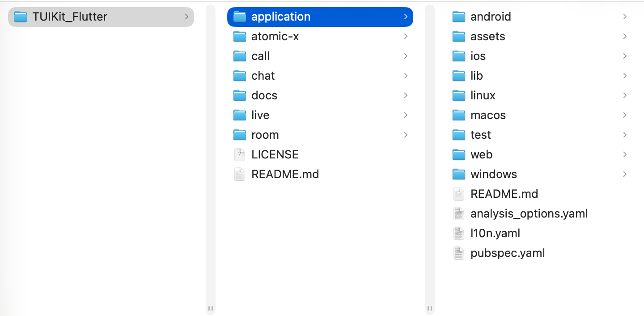
Task: Click the atomic-x folder icon
Action: point(240,37)
